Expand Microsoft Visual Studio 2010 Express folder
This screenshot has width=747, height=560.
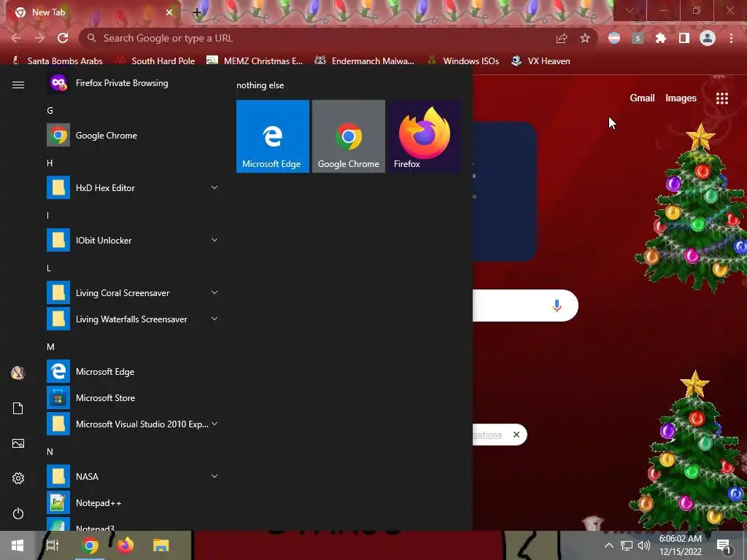tap(133, 424)
